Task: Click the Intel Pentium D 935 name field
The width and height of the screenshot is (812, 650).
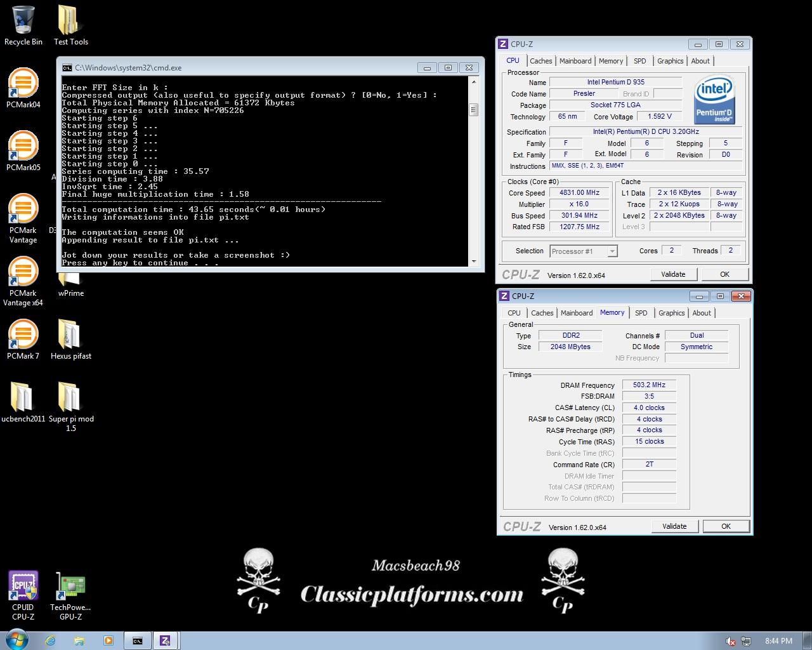Action: click(615, 82)
